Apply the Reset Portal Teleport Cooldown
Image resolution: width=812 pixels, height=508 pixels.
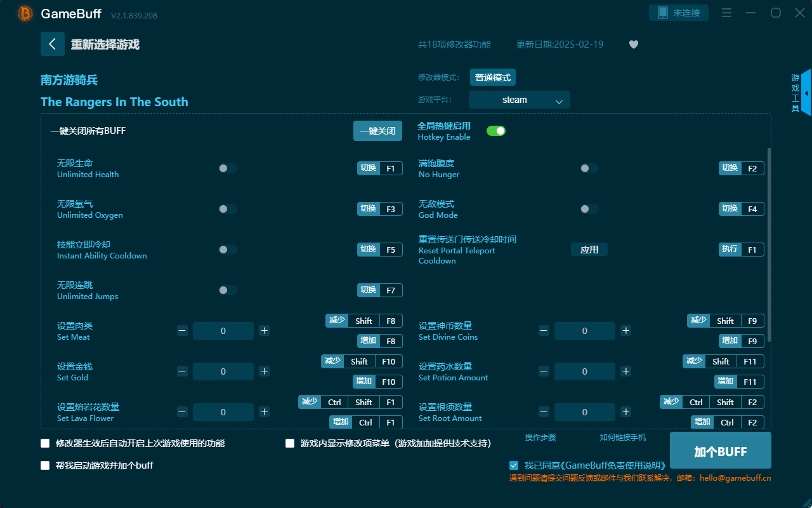pyautogui.click(x=589, y=250)
